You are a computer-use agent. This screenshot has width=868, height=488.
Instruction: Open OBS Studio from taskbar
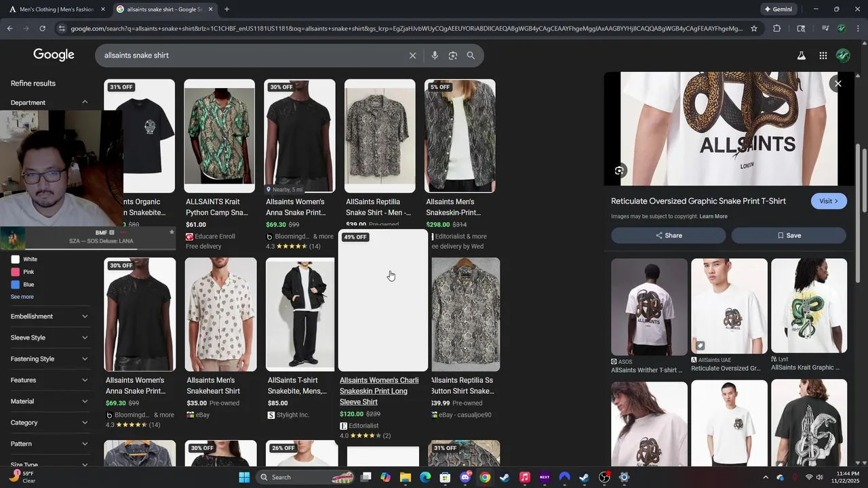pos(604,477)
